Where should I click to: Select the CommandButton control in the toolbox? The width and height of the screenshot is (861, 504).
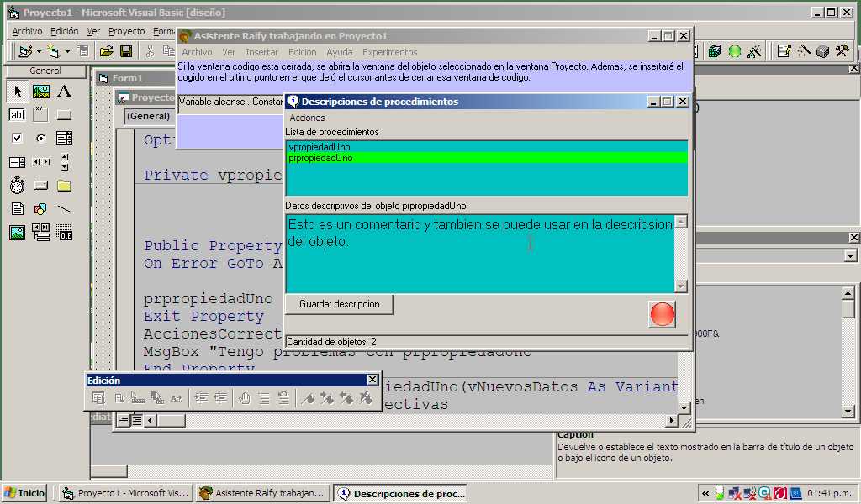click(64, 114)
